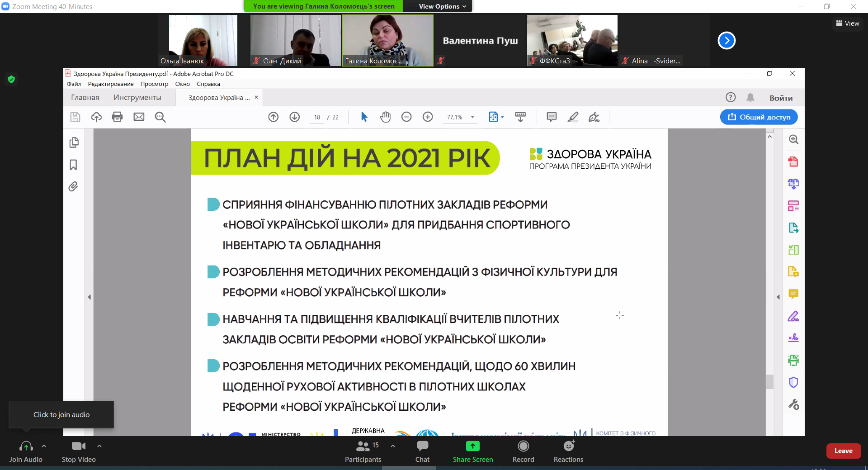Start recording the Zoom meeting
The height and width of the screenshot is (470, 868).
(523, 451)
